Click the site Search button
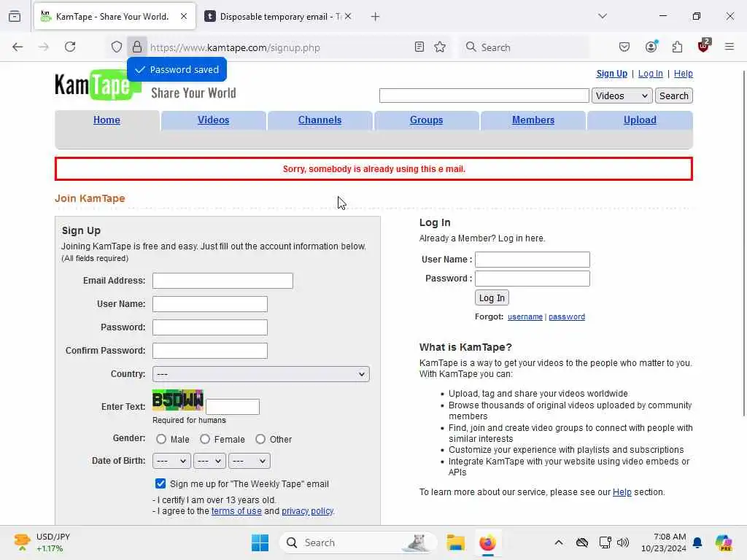Viewport: 747px width, 560px height. pyautogui.click(x=673, y=96)
